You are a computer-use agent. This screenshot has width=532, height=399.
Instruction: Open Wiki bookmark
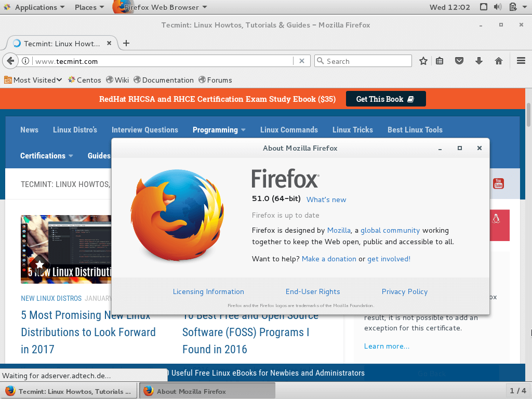point(117,80)
